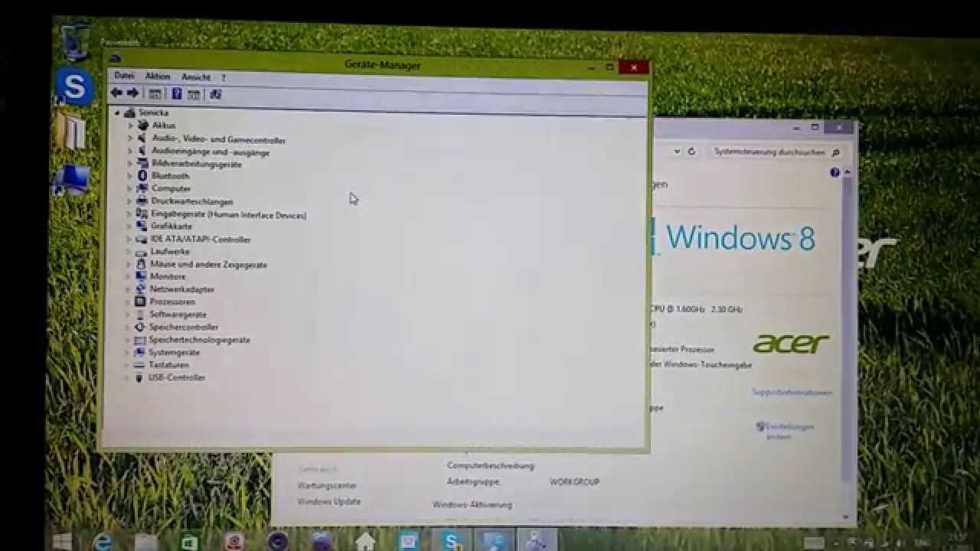980x551 pixels.
Task: Open the Windows Update link
Action: [x=329, y=501]
